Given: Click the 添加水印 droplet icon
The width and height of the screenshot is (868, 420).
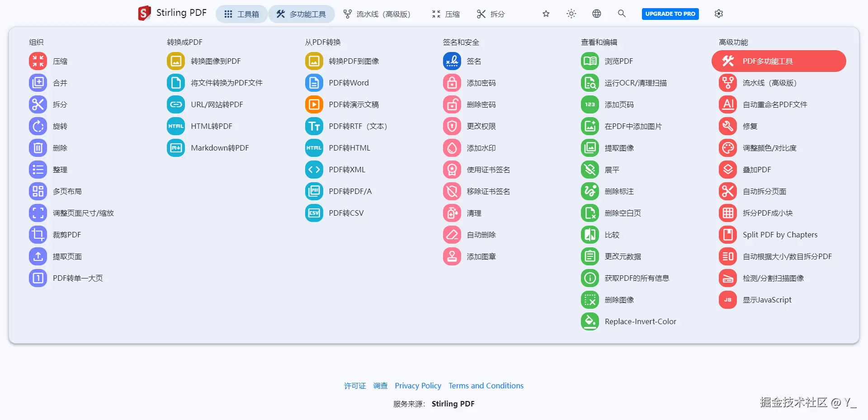Looking at the screenshot, I should click(x=452, y=148).
